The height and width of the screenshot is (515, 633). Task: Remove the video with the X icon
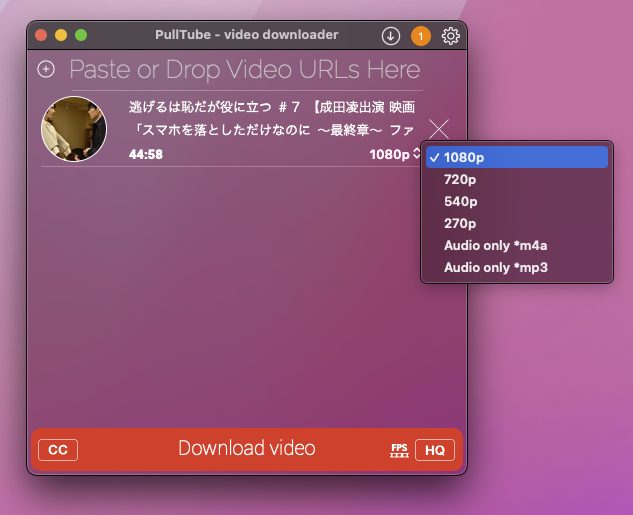pos(439,129)
